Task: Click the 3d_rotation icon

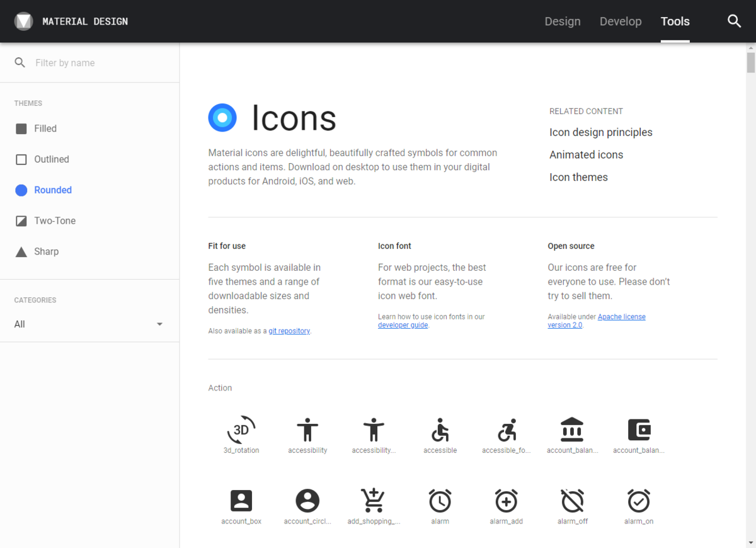Action: (241, 430)
